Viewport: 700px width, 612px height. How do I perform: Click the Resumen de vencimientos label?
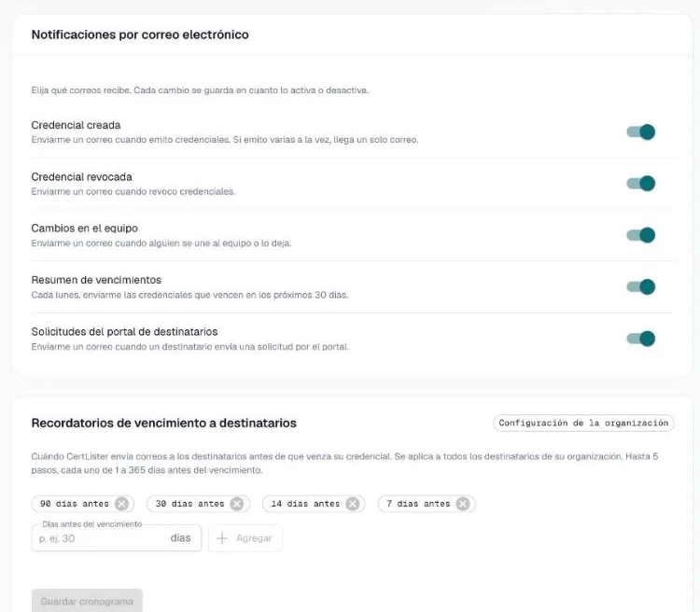pos(96,280)
